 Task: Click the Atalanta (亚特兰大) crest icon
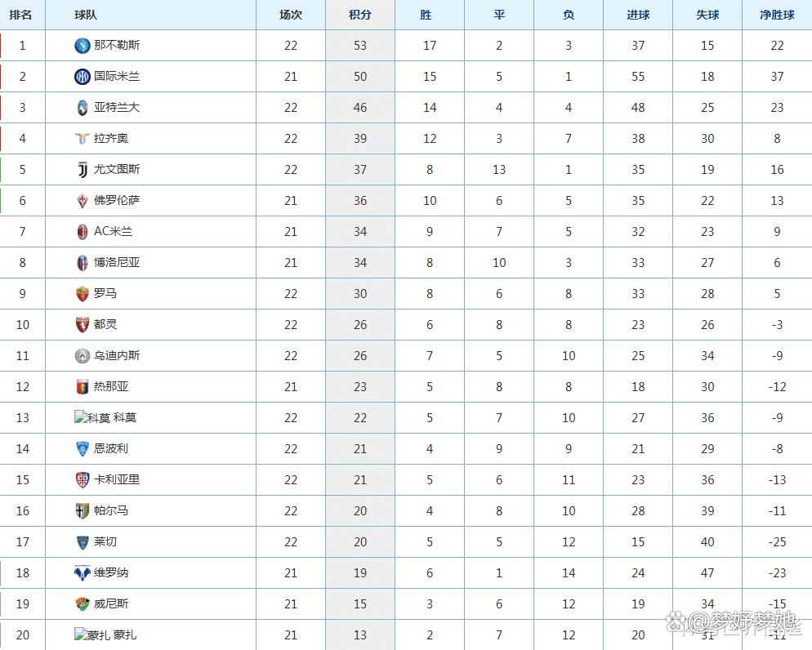(83, 108)
